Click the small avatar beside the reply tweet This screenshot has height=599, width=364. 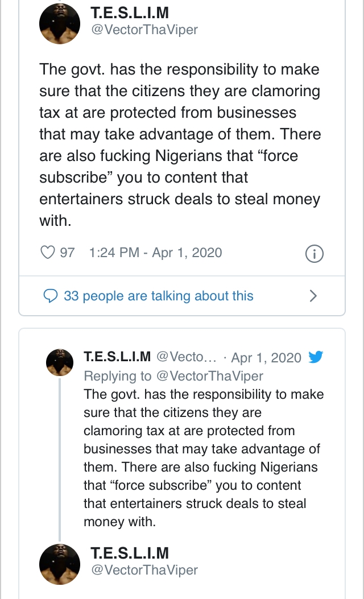pyautogui.click(x=59, y=362)
